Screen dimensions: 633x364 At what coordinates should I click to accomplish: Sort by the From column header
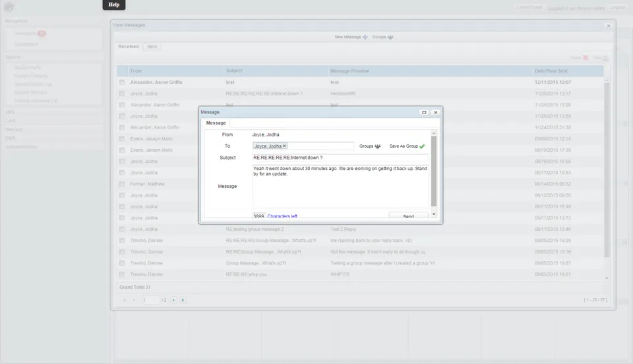tap(175, 71)
